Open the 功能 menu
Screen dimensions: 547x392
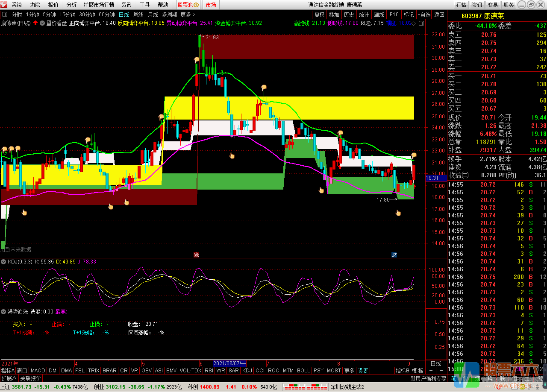click(x=35, y=5)
